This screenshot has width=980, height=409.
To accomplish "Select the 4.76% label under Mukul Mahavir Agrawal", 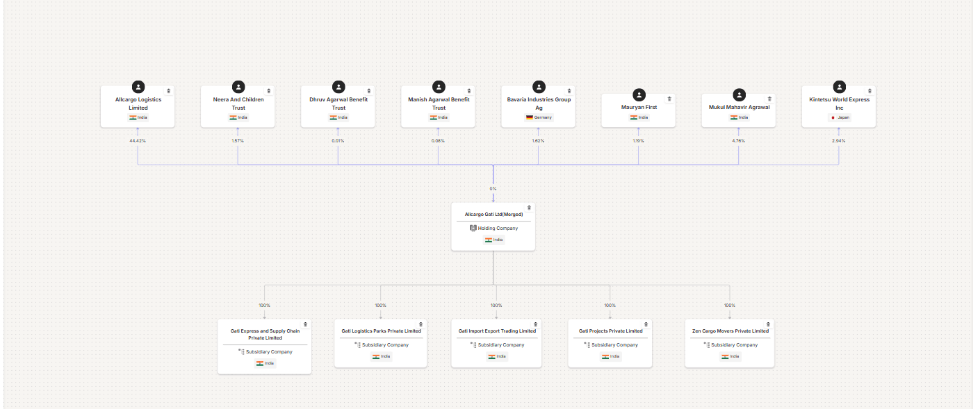I will [x=738, y=141].
